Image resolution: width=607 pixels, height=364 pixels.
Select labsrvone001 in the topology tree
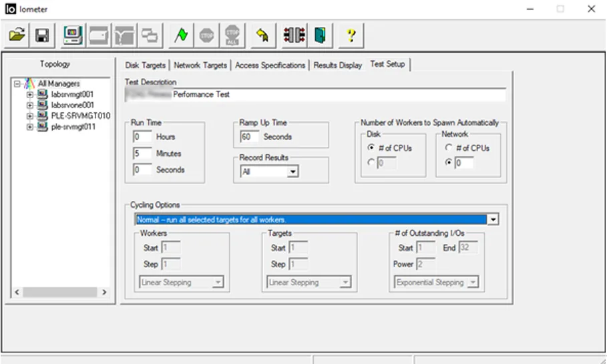pos(73,105)
